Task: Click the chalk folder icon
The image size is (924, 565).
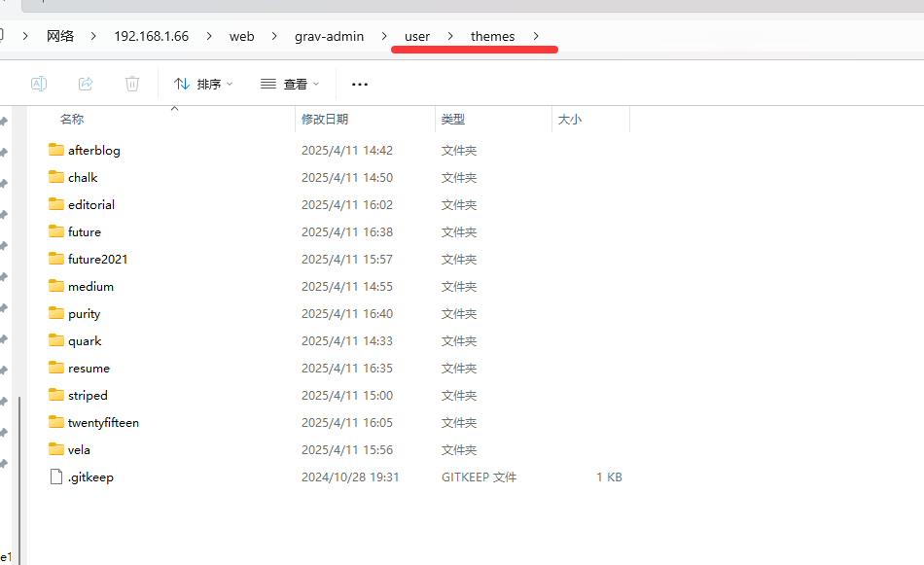Action: pyautogui.click(x=56, y=177)
